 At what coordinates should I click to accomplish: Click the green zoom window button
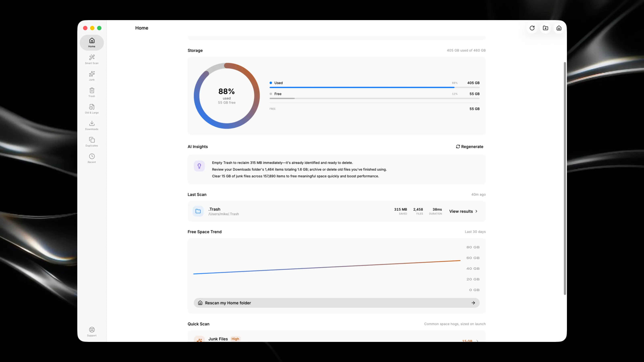tap(99, 28)
